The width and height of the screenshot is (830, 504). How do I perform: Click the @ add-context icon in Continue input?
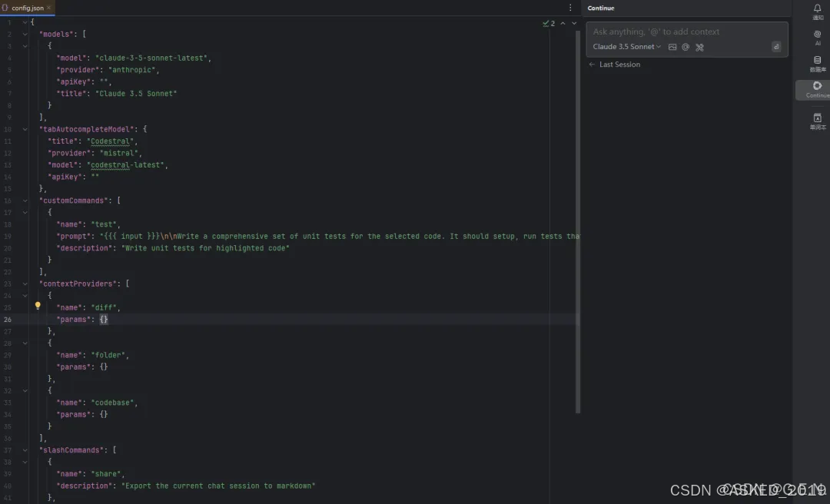pyautogui.click(x=686, y=47)
